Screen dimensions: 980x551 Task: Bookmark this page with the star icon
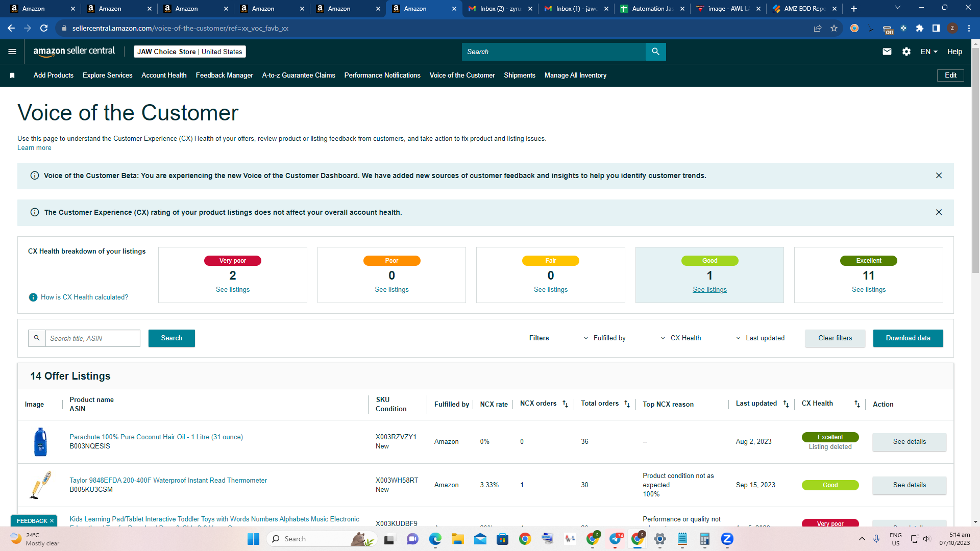tap(834, 28)
